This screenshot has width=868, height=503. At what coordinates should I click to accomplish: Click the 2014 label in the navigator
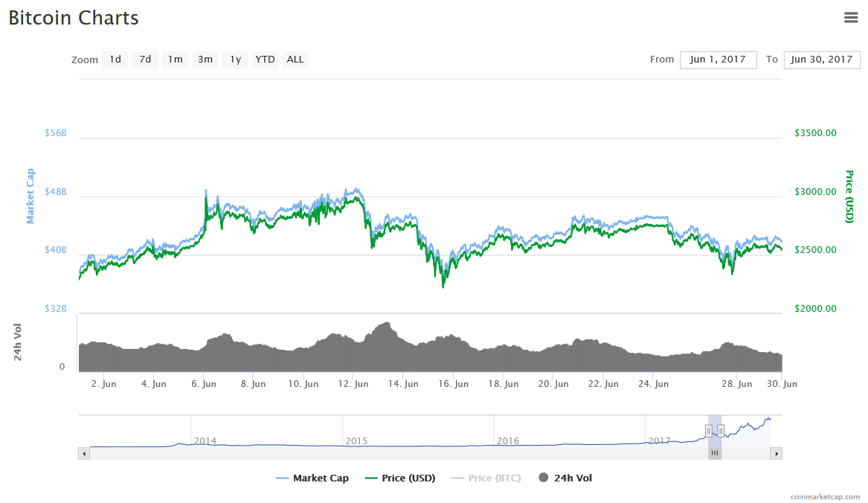[205, 441]
